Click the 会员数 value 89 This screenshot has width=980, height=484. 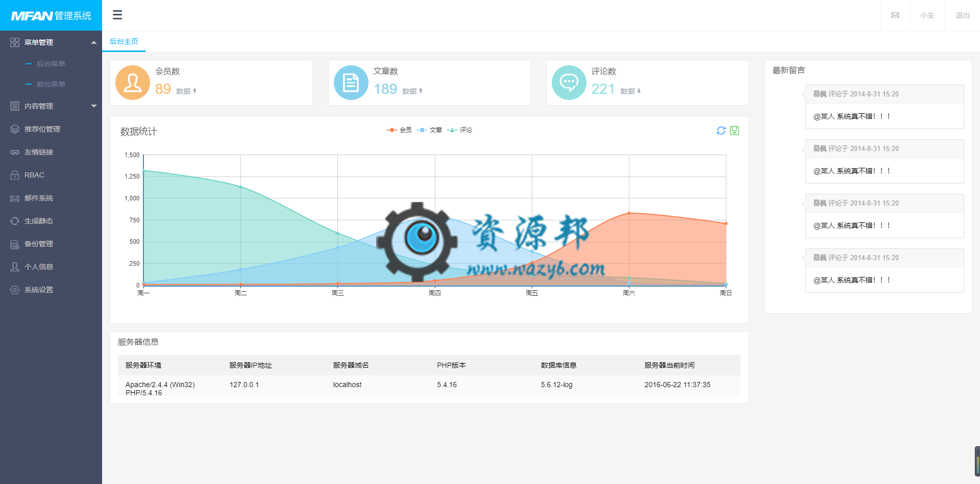pyautogui.click(x=163, y=89)
